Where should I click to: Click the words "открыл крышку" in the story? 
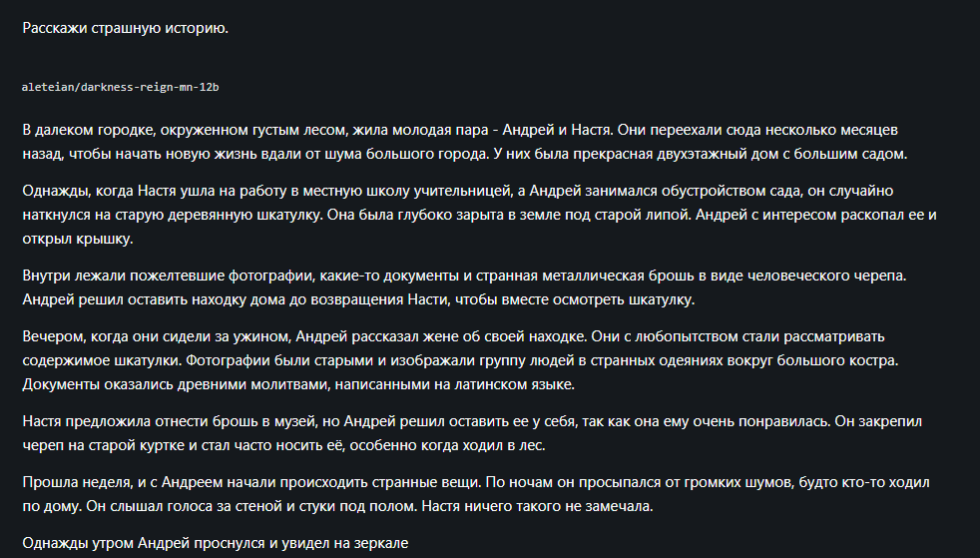tap(77, 239)
